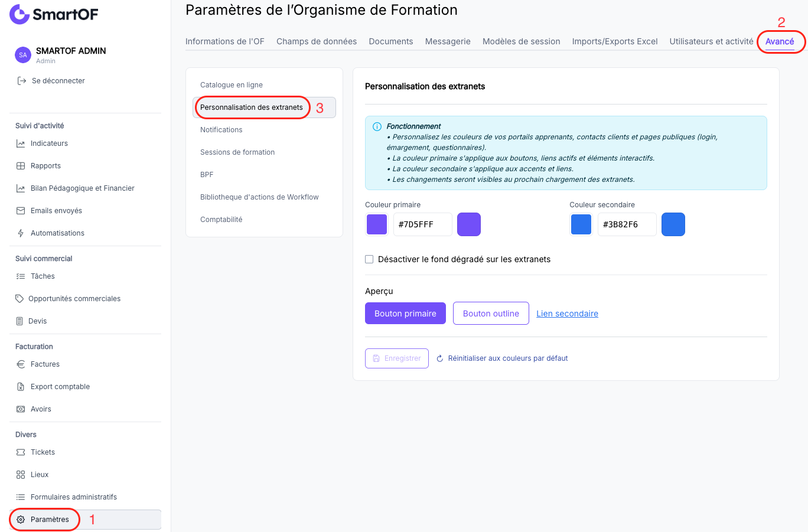The image size is (808, 532).
Task: Click the blue secondary color preview square
Action: tap(673, 224)
